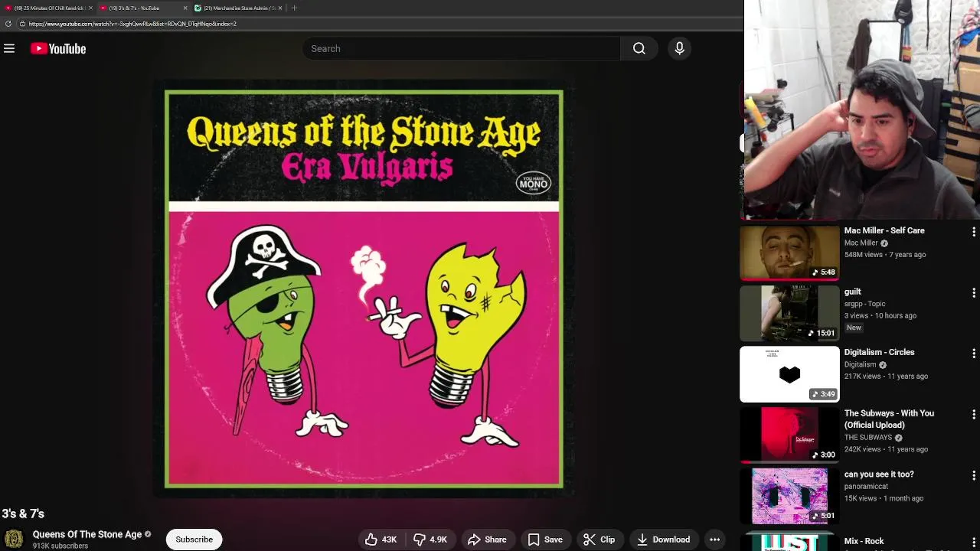This screenshot has width=980, height=551.
Task: Open the YouTube hamburger guide menu
Action: tap(9, 49)
